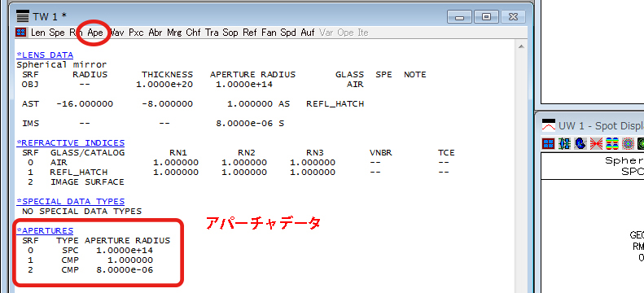Click the dotted spot diagram icon

coord(629,143)
